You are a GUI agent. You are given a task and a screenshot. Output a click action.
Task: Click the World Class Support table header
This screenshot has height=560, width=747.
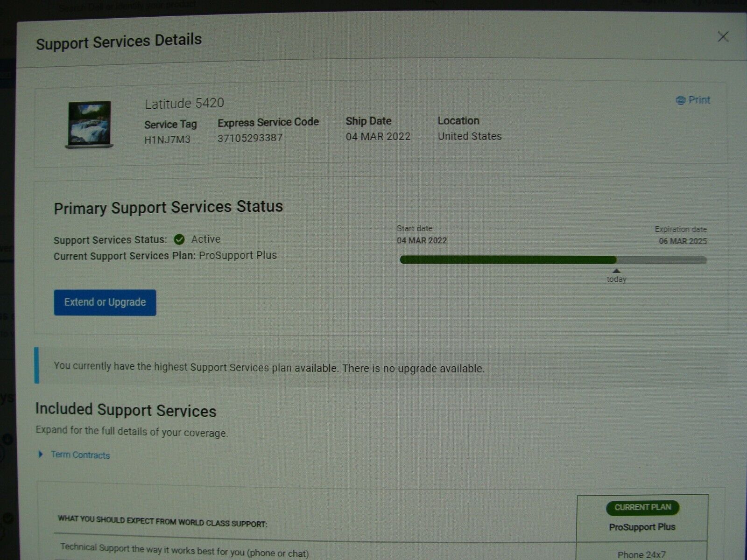162,521
